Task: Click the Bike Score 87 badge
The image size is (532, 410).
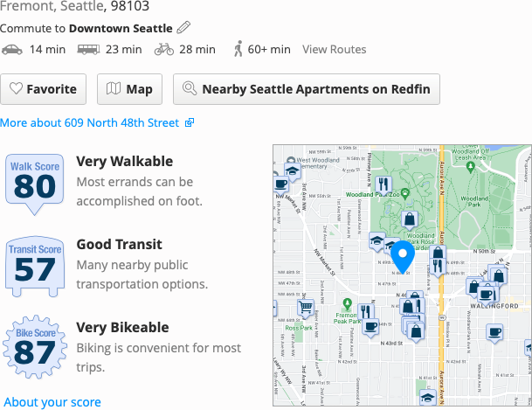Action: (x=35, y=348)
